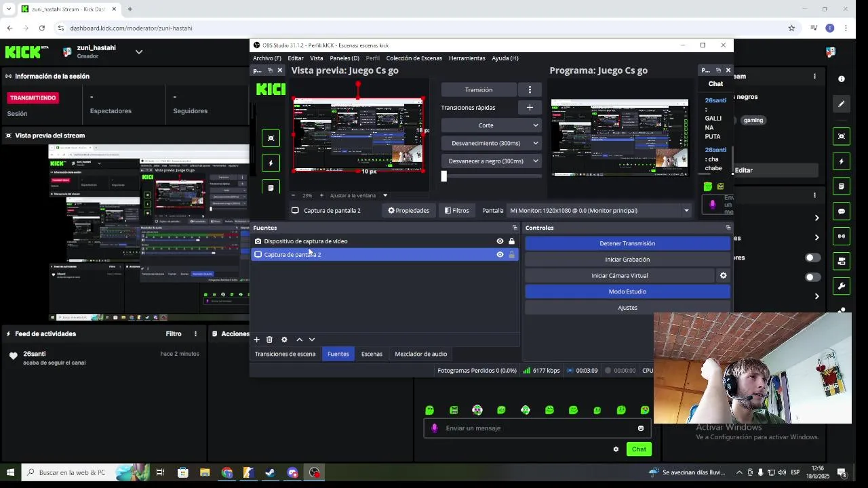
Task: Open Propiedades for the selected source
Action: [408, 210]
